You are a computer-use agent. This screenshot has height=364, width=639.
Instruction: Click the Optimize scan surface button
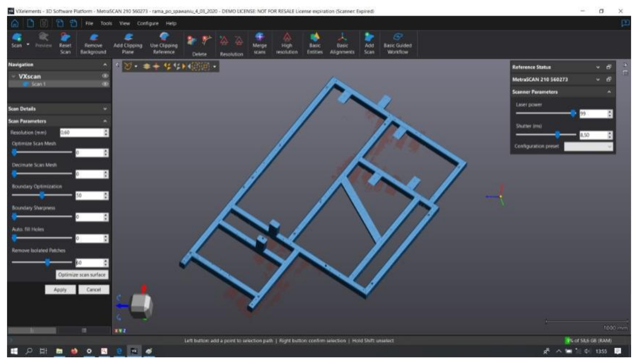(82, 274)
